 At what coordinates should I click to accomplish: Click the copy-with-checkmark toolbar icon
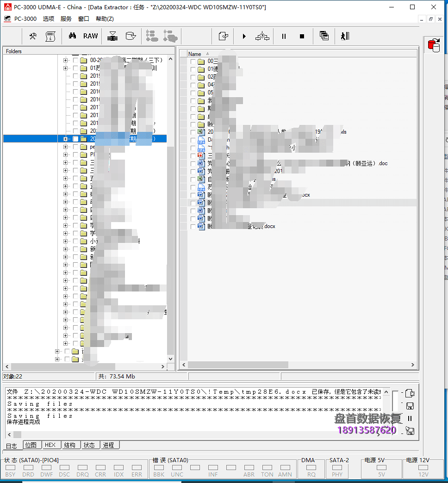pyautogui.click(x=224, y=37)
